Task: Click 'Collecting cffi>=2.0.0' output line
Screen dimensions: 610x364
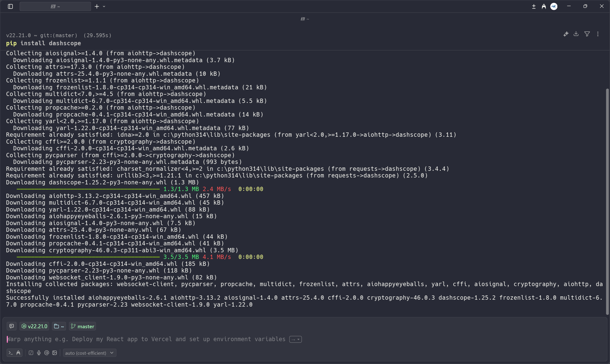Action: [101, 142]
